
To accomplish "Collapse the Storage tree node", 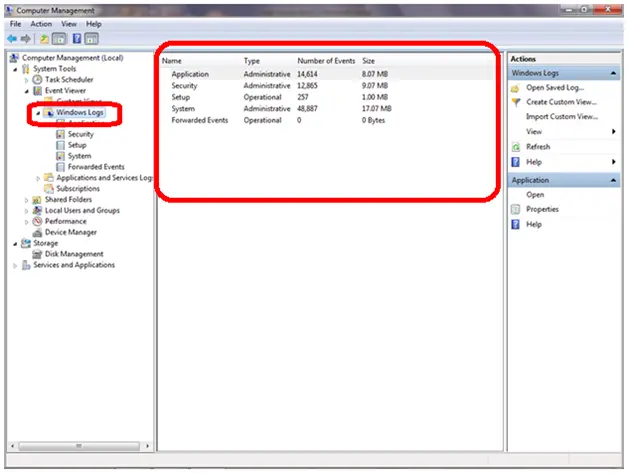I will click(16, 244).
